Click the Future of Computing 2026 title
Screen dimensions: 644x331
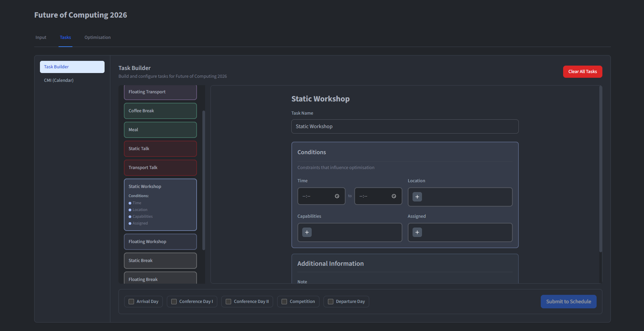[81, 15]
